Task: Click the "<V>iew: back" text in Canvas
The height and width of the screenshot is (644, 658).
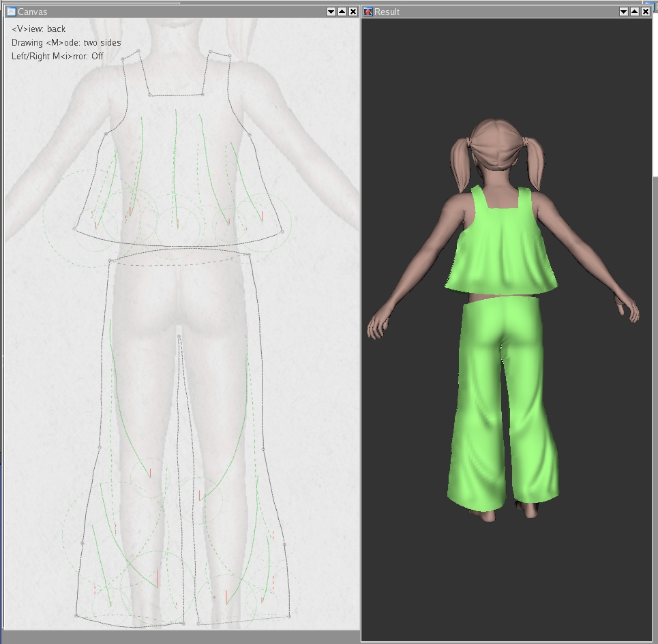Action: [x=39, y=29]
